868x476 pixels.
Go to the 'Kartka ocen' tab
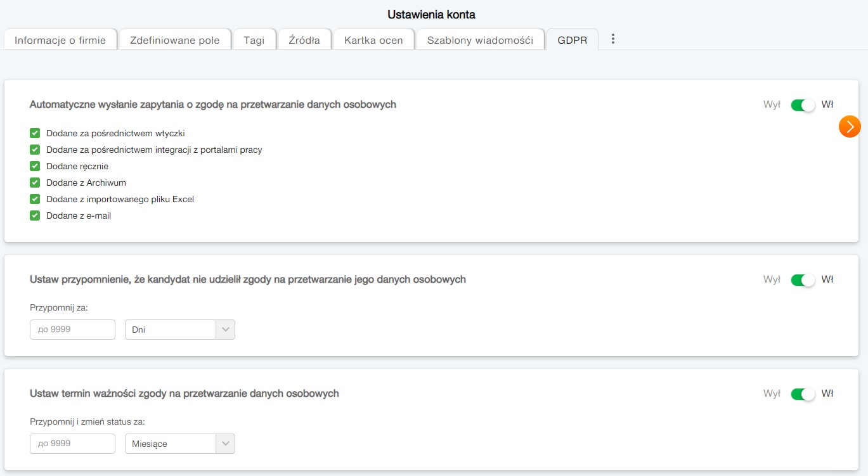[373, 40]
